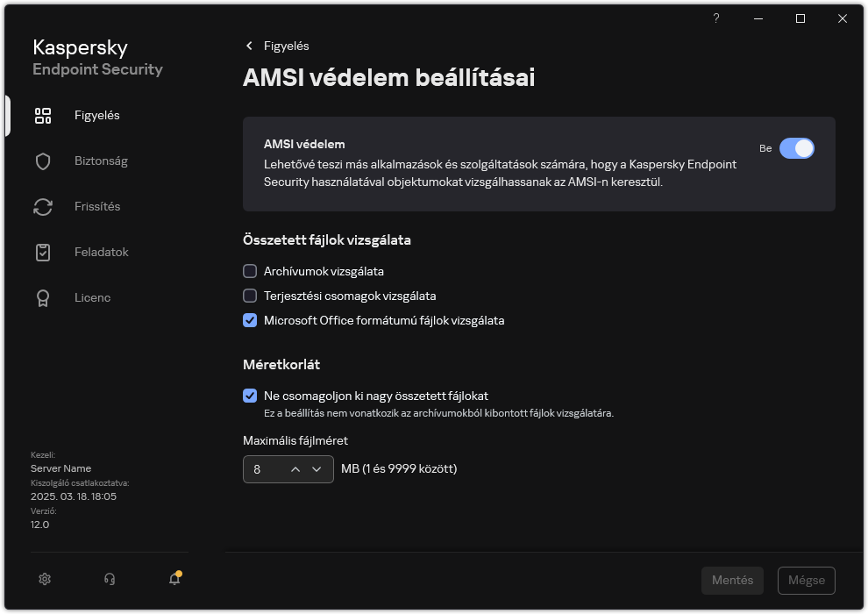Image resolution: width=868 pixels, height=614 pixels.
Task: Open application settings via the gear icon
Action: [44, 579]
